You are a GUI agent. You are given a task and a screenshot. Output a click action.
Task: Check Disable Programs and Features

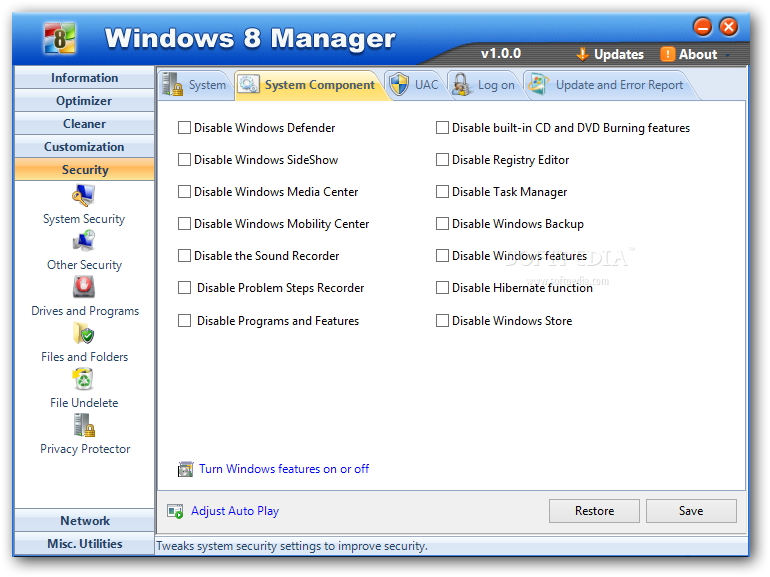[184, 321]
